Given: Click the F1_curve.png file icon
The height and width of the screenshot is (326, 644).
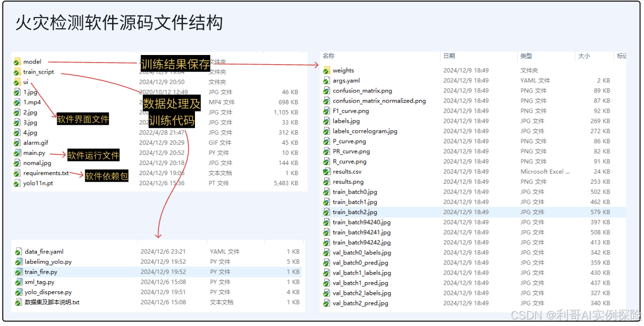Looking at the screenshot, I should point(326,111).
